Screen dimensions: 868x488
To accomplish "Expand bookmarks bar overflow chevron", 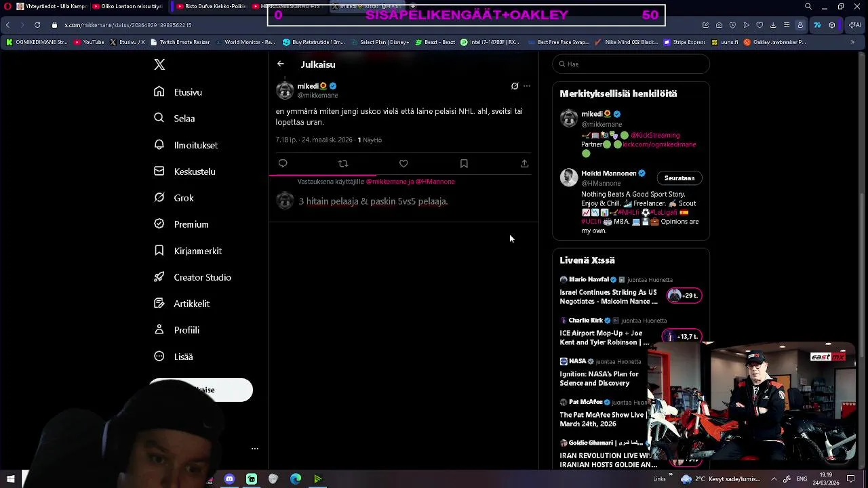I will (852, 42).
